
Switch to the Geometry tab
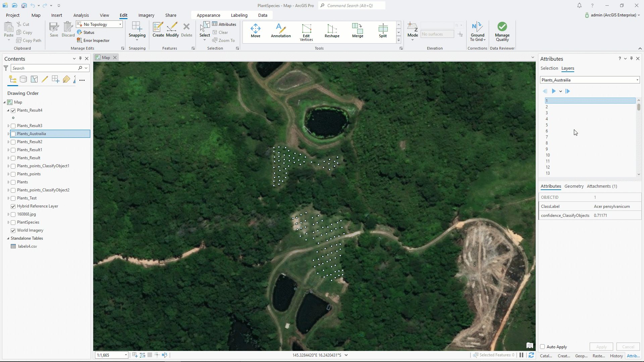click(574, 186)
